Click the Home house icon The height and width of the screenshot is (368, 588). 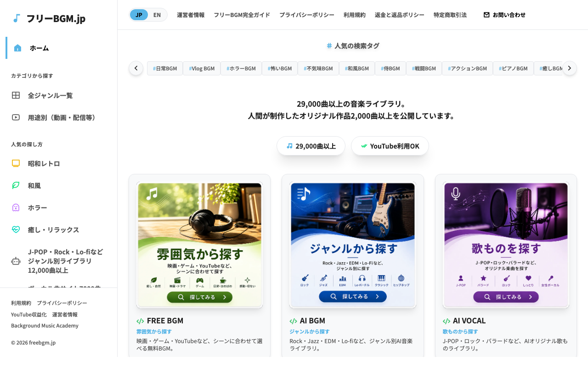coord(17,48)
